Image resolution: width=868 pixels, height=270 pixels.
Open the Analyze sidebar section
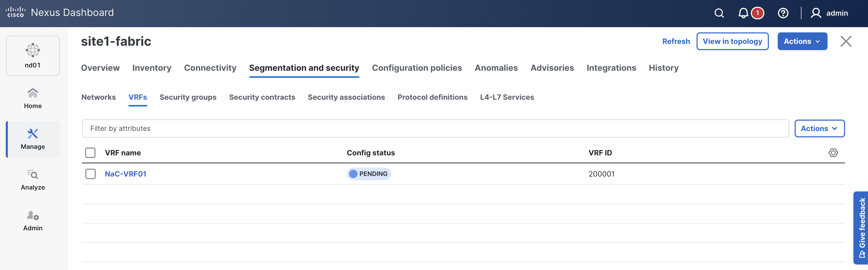click(x=33, y=180)
